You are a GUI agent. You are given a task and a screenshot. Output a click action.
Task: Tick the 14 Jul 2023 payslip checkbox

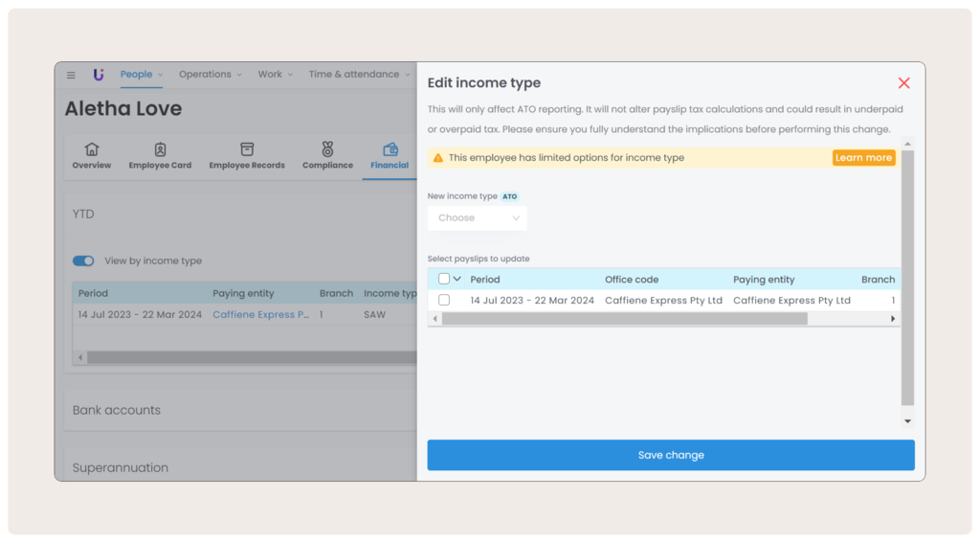pos(444,300)
